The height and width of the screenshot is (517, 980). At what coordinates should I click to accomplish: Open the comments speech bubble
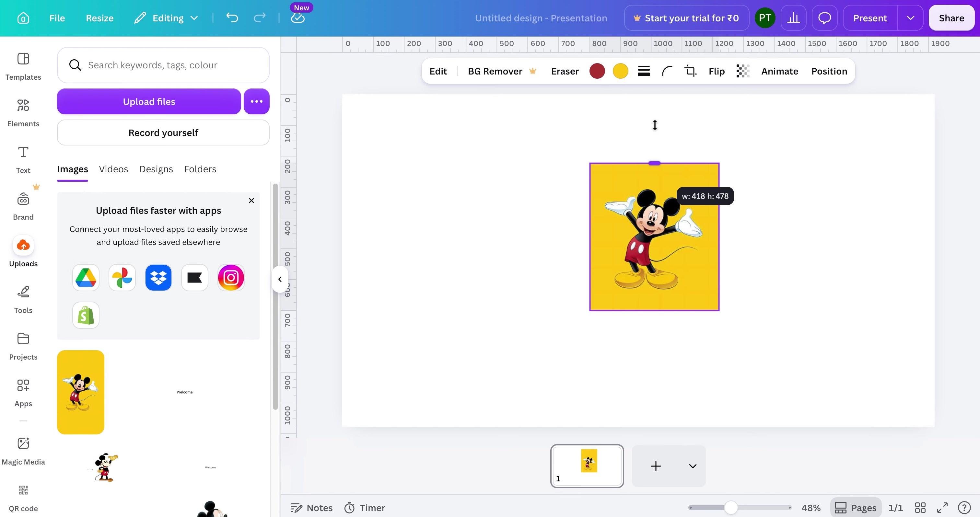point(824,18)
